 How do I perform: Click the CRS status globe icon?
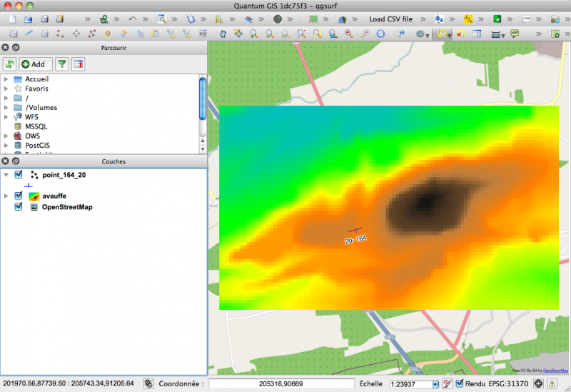pyautogui.click(x=539, y=383)
